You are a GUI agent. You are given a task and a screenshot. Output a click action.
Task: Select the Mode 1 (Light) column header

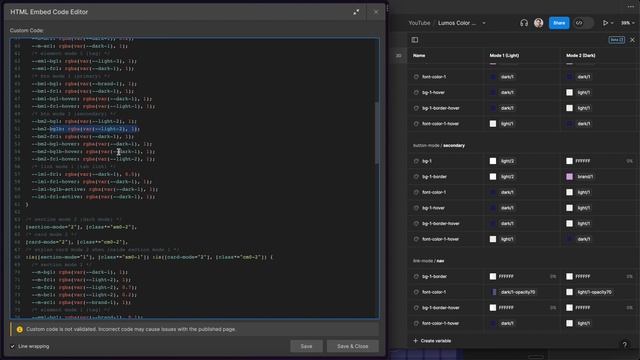(x=504, y=56)
